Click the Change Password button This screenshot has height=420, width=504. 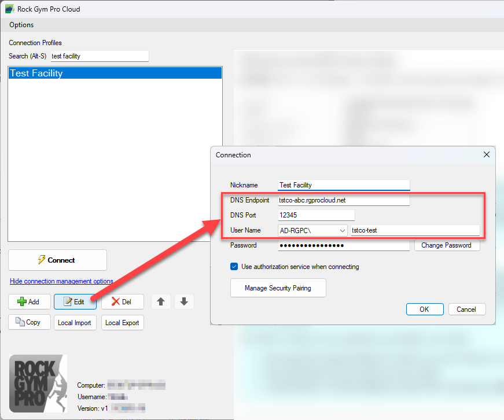447,245
